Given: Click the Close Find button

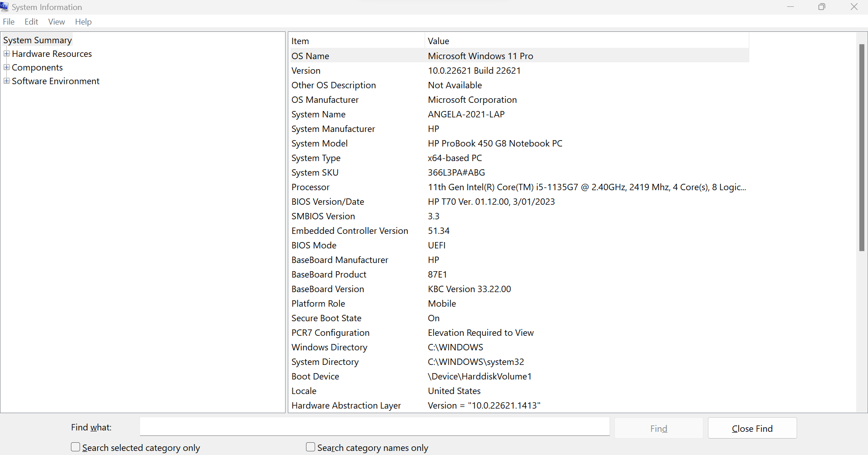Looking at the screenshot, I should tap(752, 428).
